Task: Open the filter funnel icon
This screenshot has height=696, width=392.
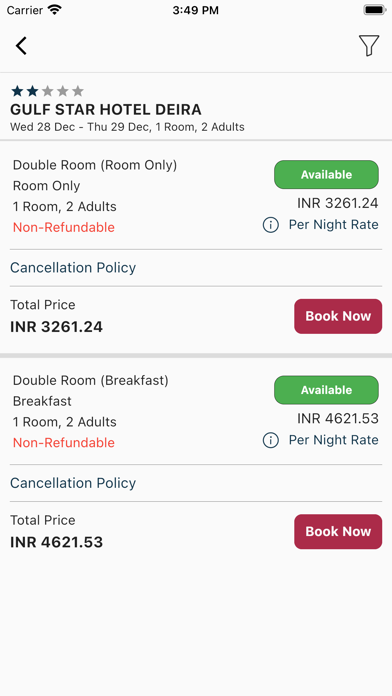Action: (x=369, y=46)
